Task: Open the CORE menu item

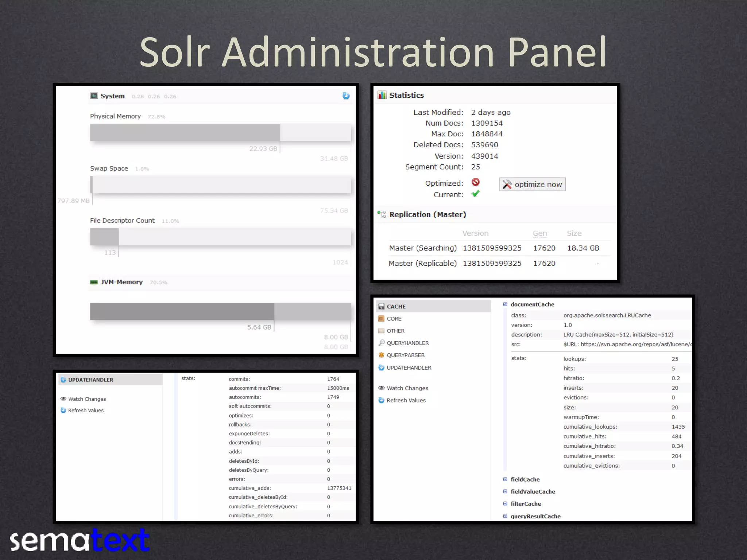Action: [x=394, y=319]
